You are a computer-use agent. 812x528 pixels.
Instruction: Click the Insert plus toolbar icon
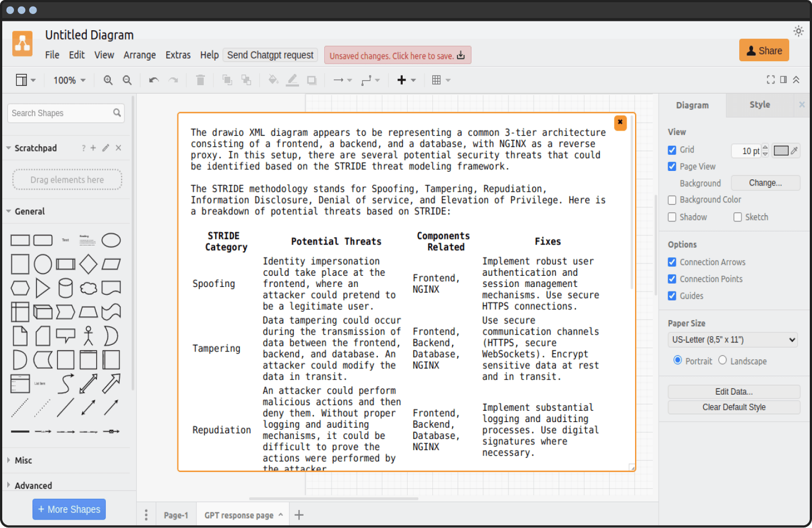[402, 80]
